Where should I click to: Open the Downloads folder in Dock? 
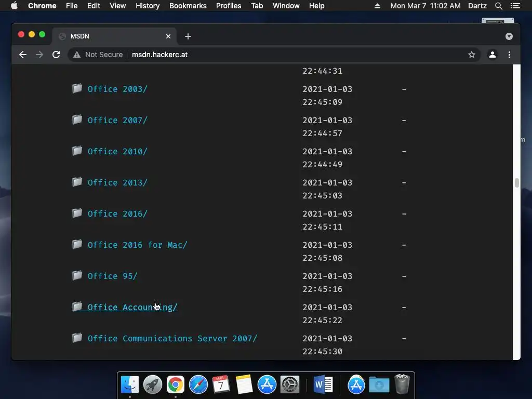(379, 384)
